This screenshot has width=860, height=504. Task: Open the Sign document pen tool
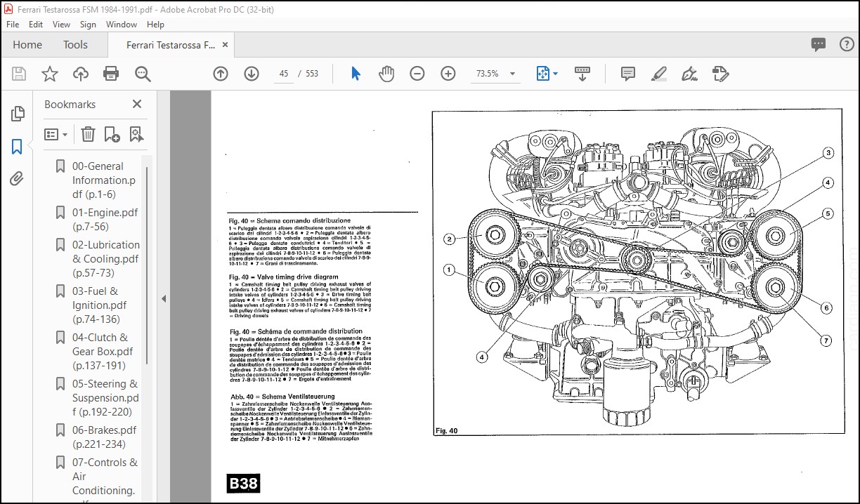[689, 74]
